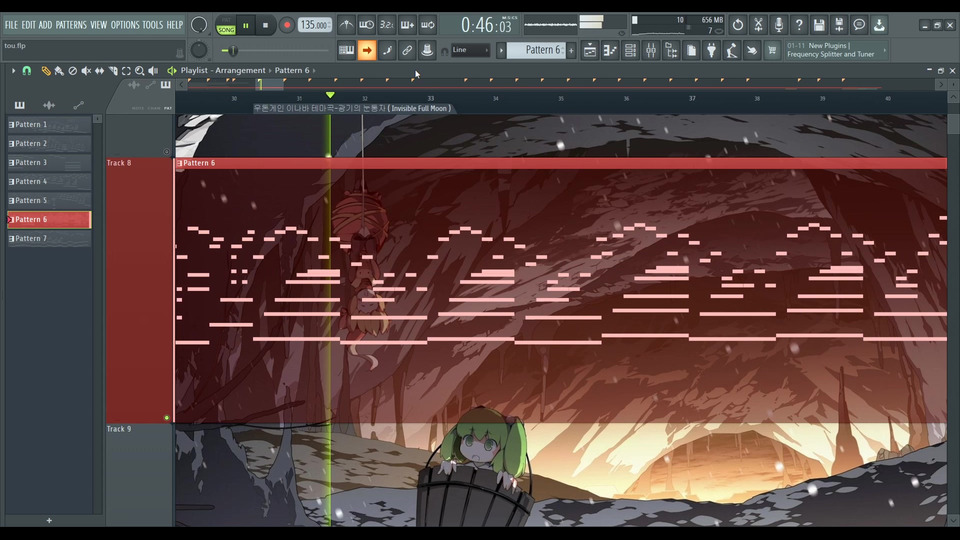Click the one-click audio recording microphone

point(778,25)
